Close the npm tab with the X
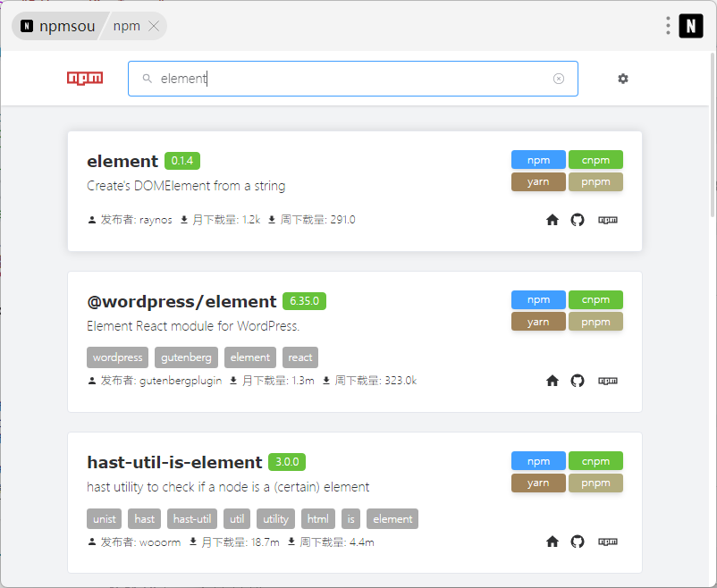717x588 pixels. click(154, 26)
